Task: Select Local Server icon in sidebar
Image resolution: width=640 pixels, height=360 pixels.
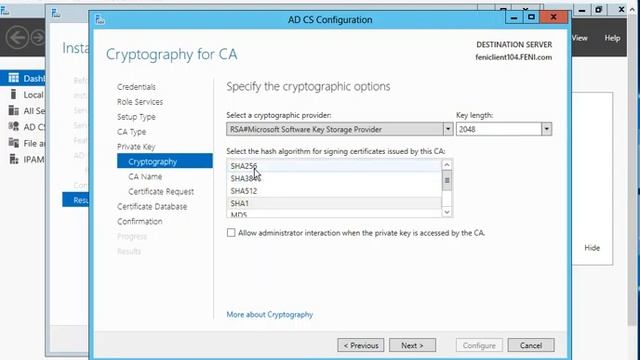Action: pyautogui.click(x=13, y=94)
